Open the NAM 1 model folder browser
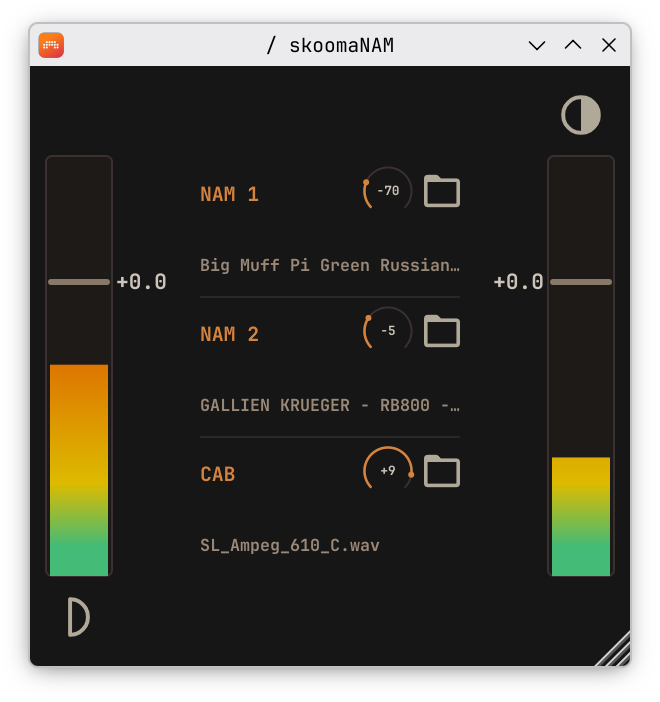Screen dimensions: 660x702 tap(441, 191)
